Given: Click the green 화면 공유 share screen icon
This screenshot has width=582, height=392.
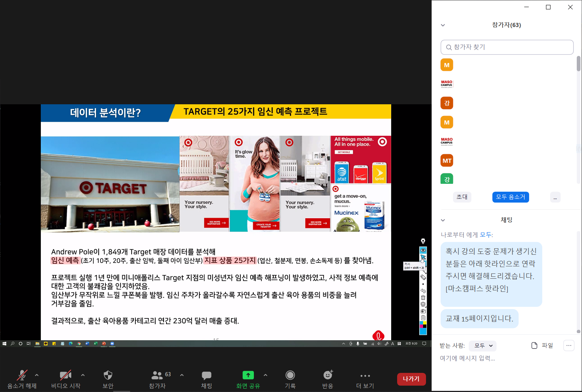Looking at the screenshot, I should (x=248, y=375).
